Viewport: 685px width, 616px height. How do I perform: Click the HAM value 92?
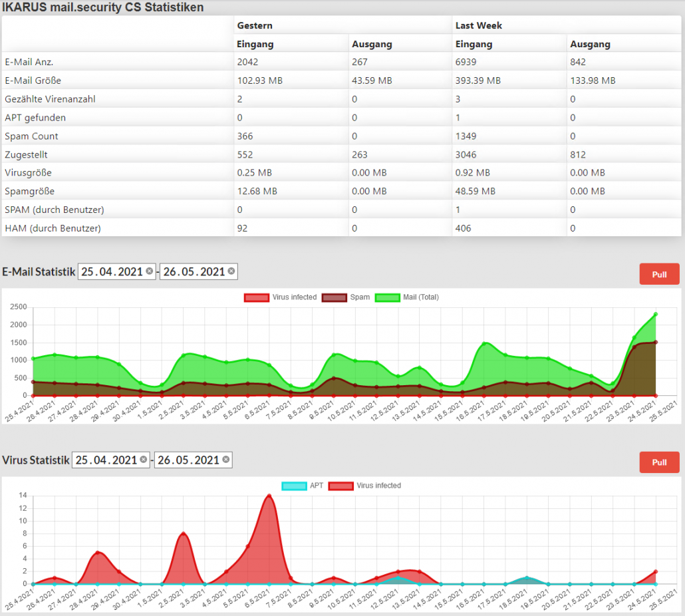point(243,228)
